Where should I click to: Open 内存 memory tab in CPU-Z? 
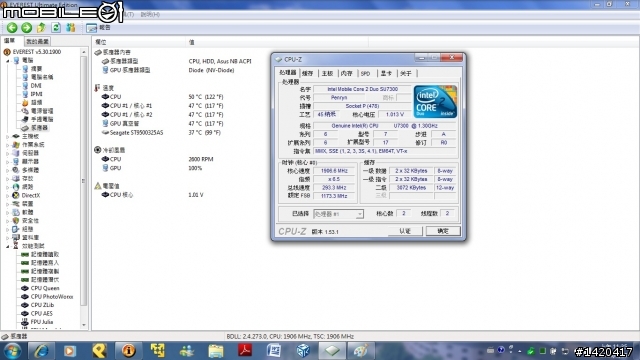click(x=347, y=73)
